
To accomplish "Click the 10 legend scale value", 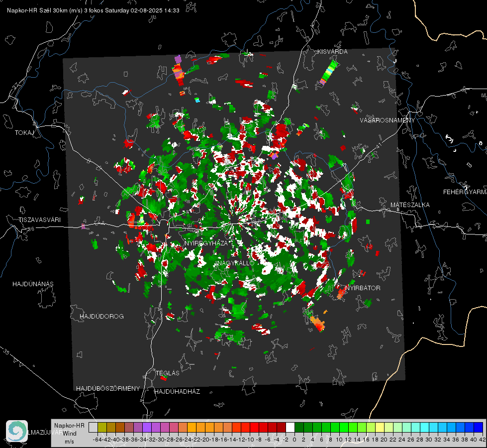I will click(339, 440).
